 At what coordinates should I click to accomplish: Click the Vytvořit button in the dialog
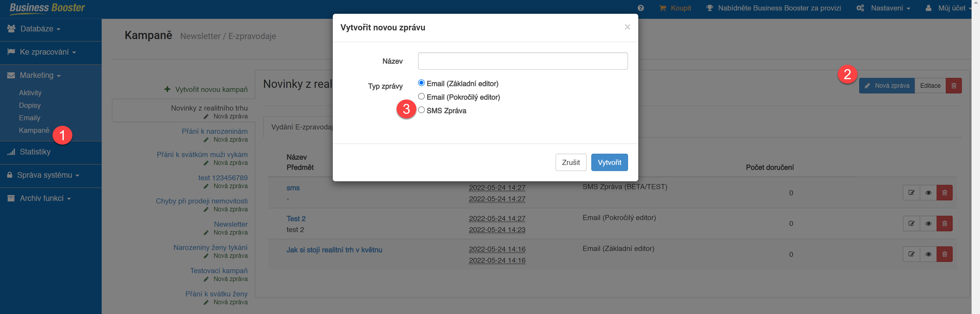click(x=609, y=162)
